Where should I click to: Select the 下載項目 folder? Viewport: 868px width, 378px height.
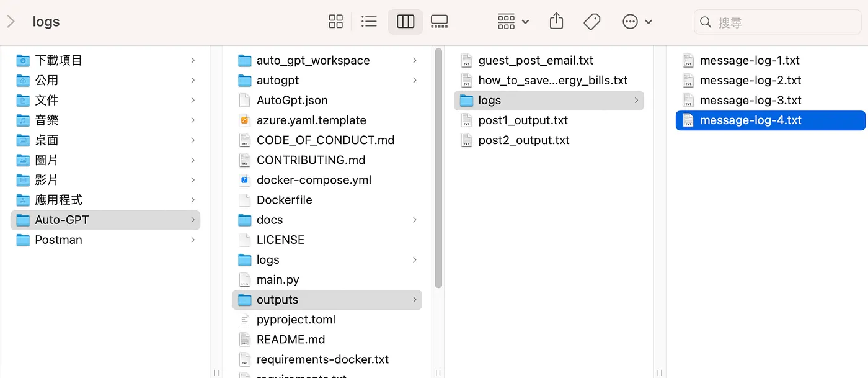(105, 60)
